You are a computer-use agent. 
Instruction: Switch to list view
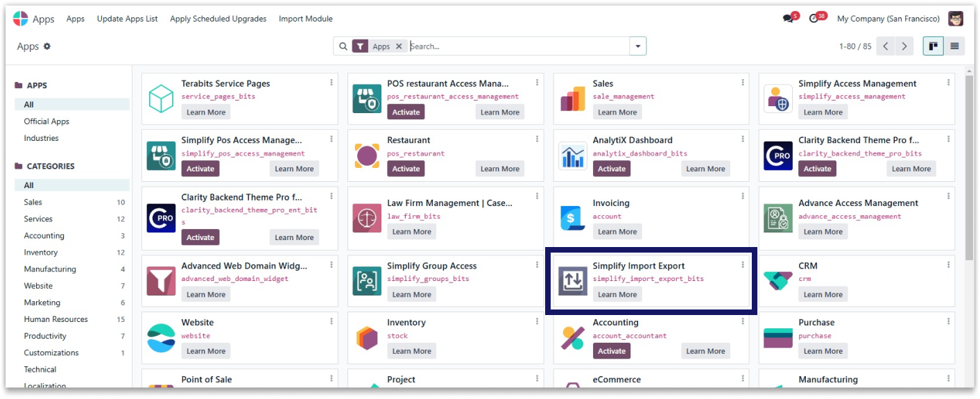click(954, 46)
